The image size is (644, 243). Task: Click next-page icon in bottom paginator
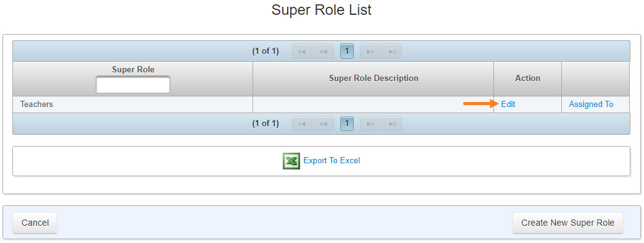pyautogui.click(x=370, y=124)
